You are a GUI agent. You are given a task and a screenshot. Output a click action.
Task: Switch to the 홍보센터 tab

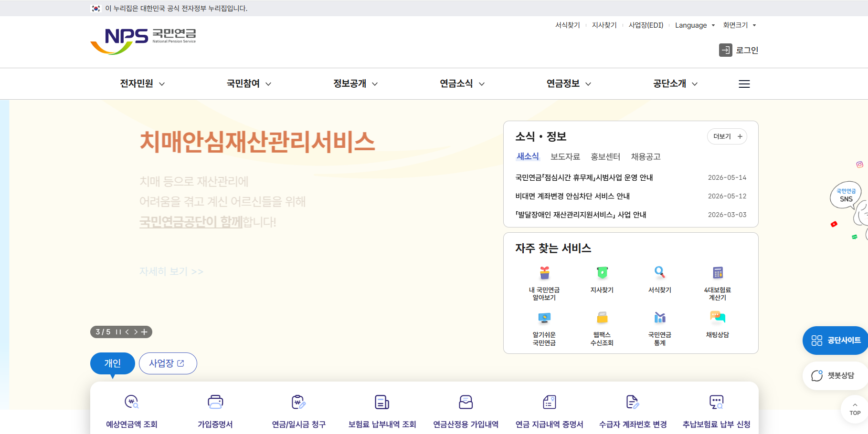[605, 156]
